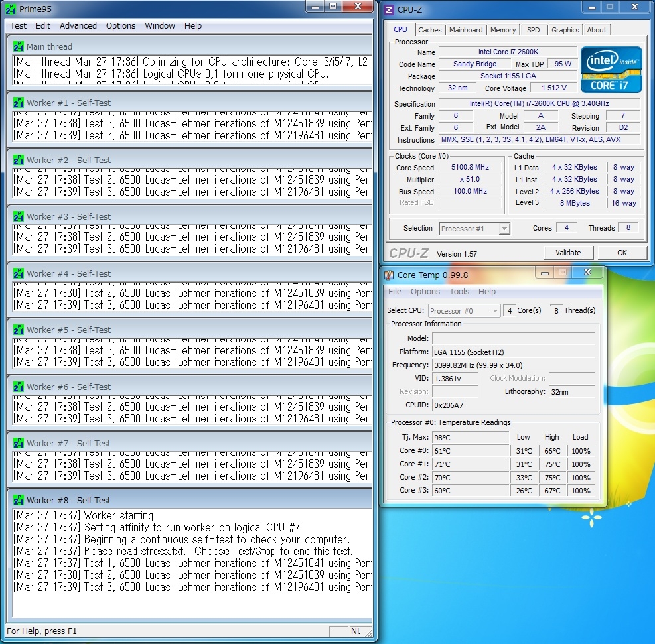Click the Lithography field showing 32nm
The width and height of the screenshot is (655, 644).
572,391
